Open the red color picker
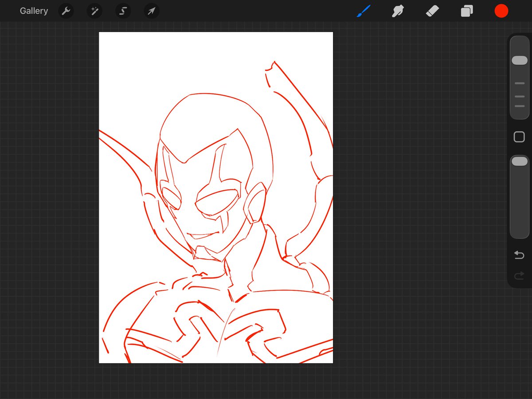Viewport: 532px width, 399px height. (x=501, y=11)
